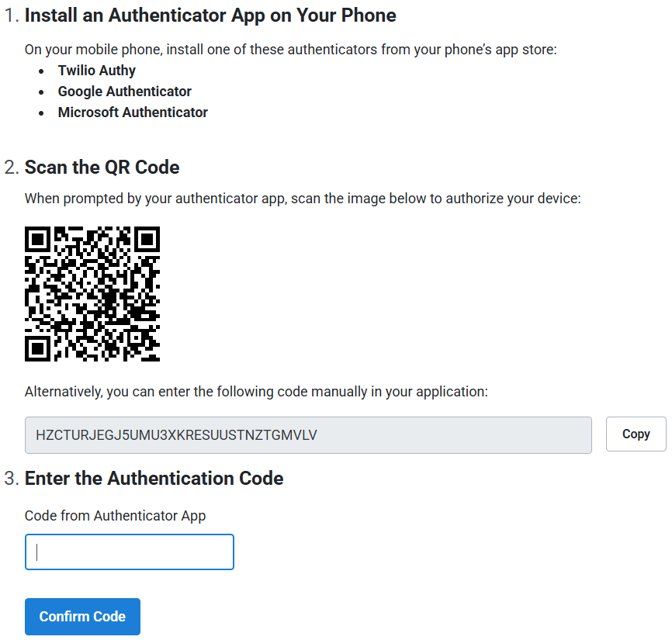Image resolution: width=672 pixels, height=640 pixels.
Task: Click the center of the QR code image
Action: [x=92, y=294]
